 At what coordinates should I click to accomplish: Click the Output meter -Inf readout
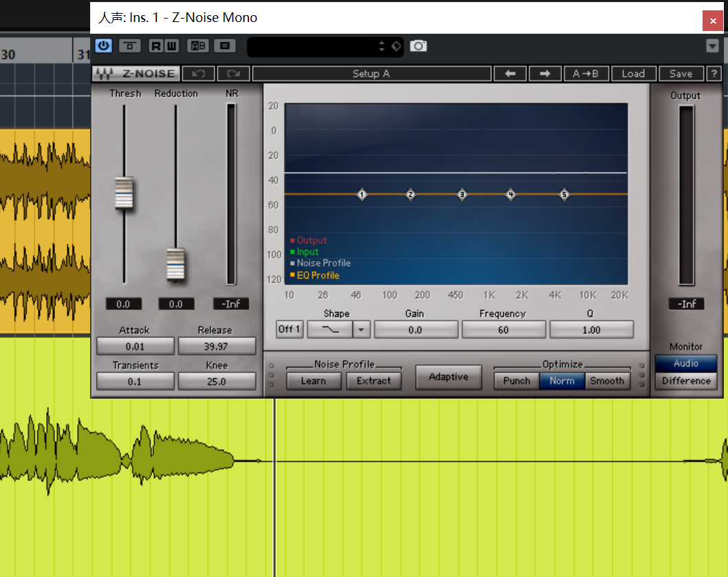[686, 304]
